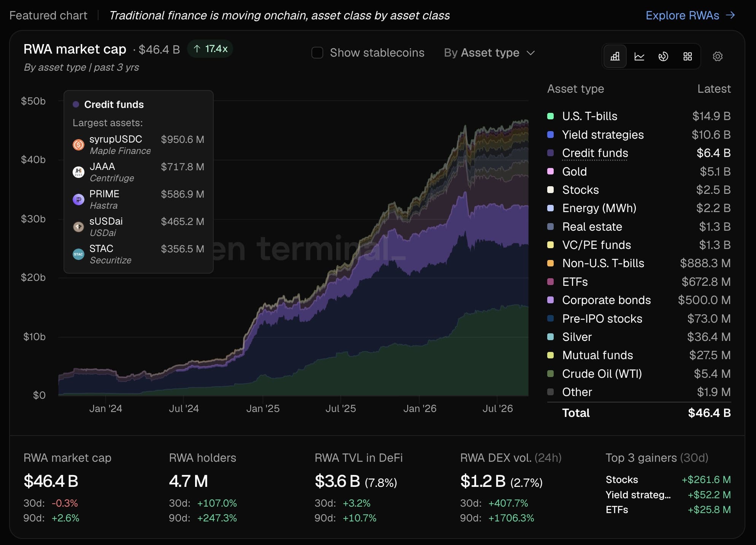Enable the Show stablecoins checkbox
Viewport: 756px width, 545px height.
tap(317, 53)
